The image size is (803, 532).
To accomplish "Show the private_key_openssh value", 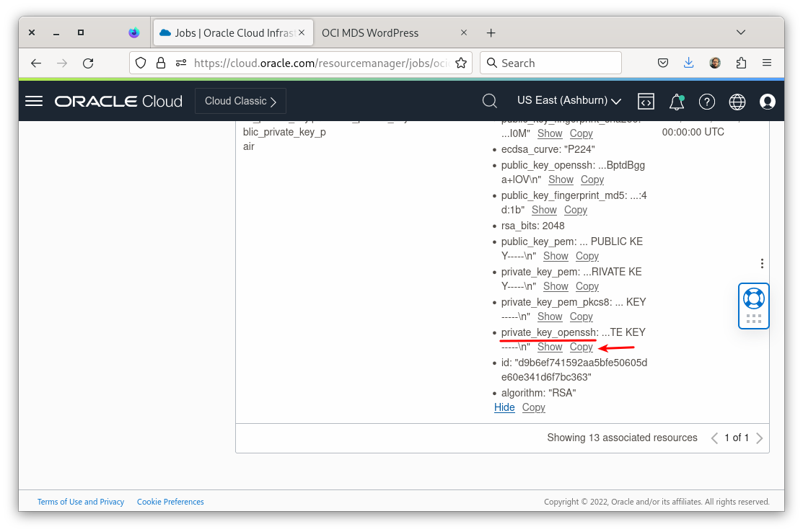I will point(550,347).
